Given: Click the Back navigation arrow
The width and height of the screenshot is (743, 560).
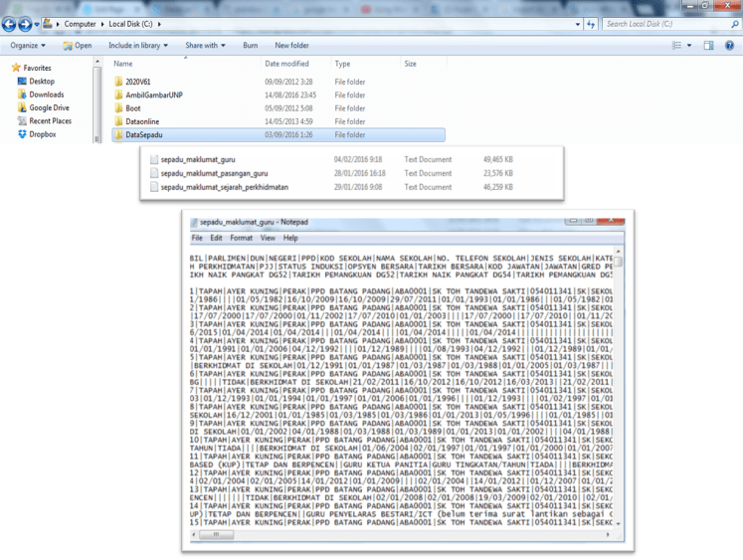Looking at the screenshot, I should pos(9,23).
